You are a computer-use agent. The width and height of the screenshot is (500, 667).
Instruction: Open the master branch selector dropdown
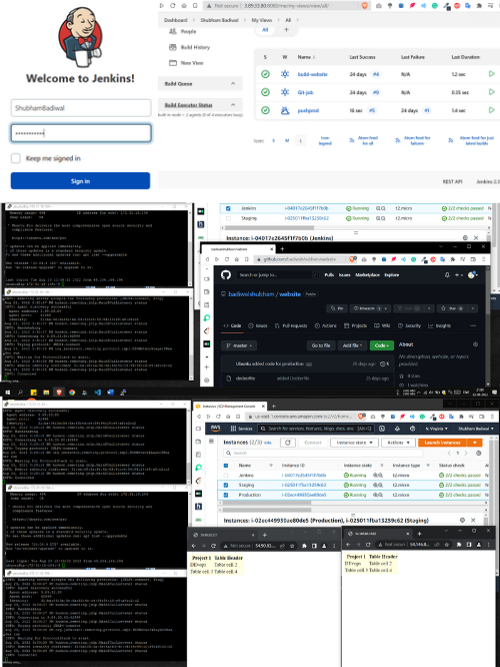pos(239,345)
